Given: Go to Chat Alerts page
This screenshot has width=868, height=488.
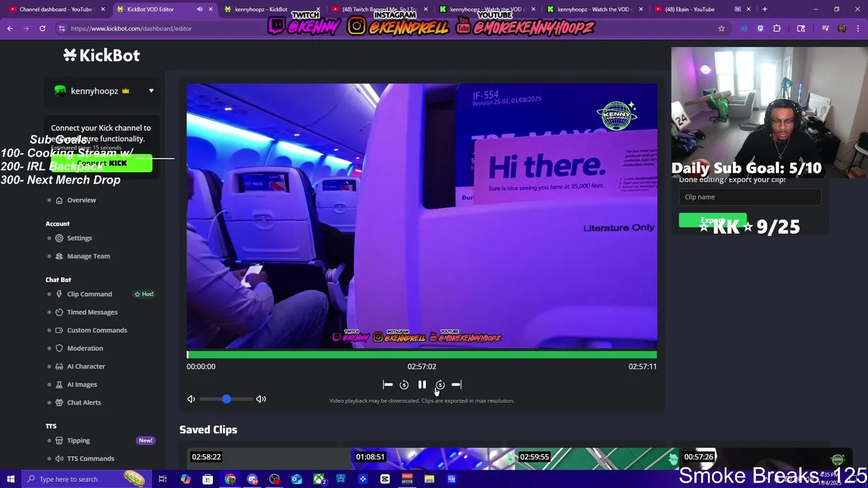Looking at the screenshot, I should tap(84, 403).
